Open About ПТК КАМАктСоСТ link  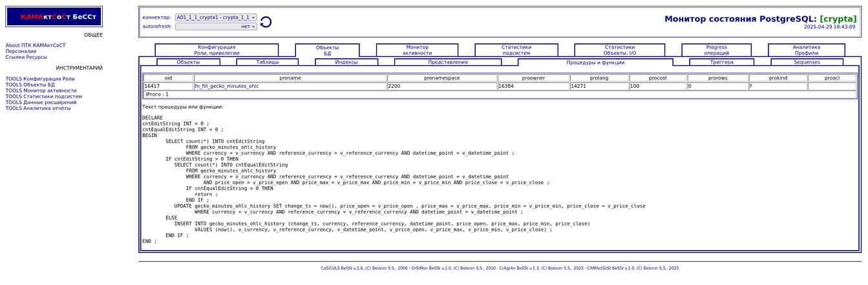36,46
